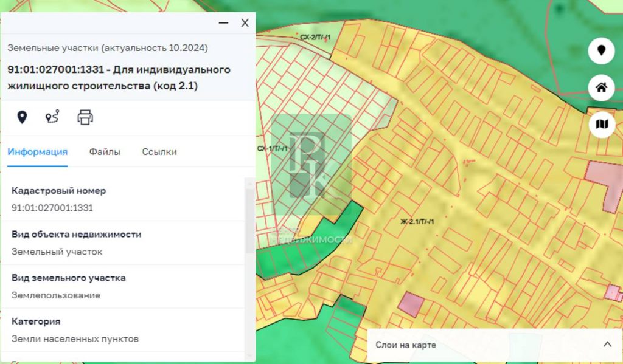Open the folded map icon button
Image resolution: width=623 pixels, height=364 pixels.
coord(601,125)
